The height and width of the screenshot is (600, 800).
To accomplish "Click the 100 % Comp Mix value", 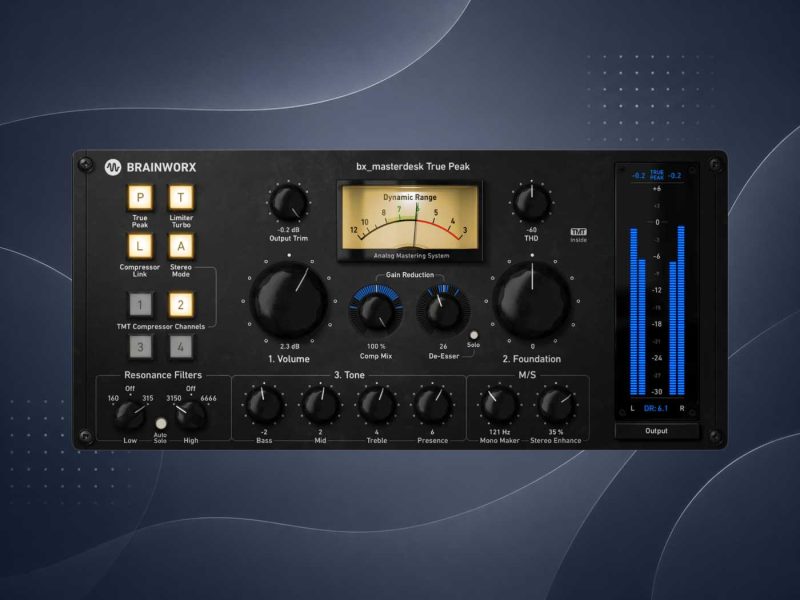I will tap(376, 346).
